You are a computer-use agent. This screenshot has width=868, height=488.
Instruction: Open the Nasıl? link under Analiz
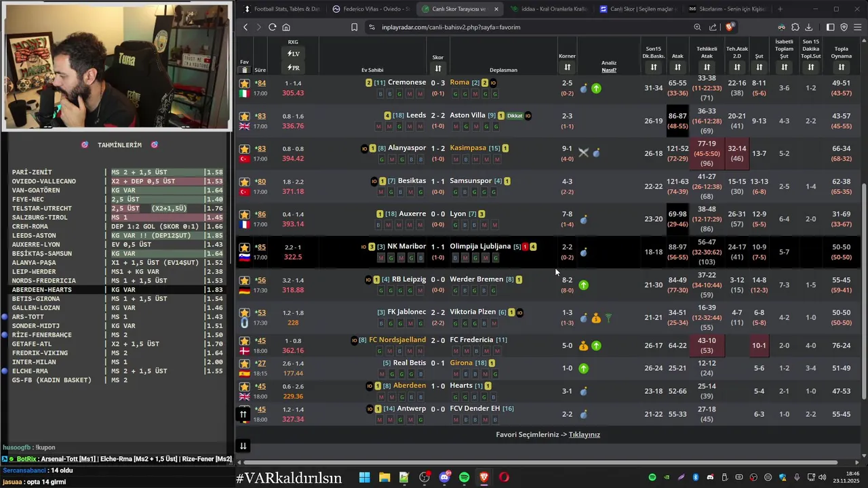[609, 70]
